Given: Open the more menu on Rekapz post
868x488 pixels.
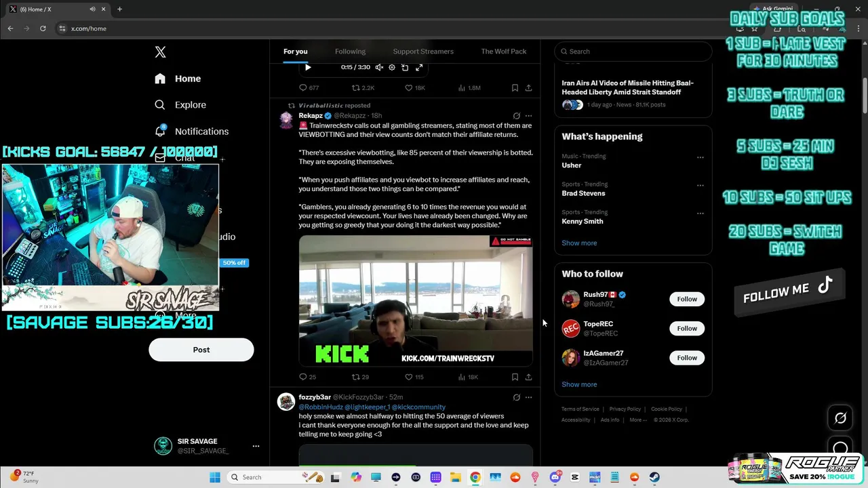Looking at the screenshot, I should (528, 116).
